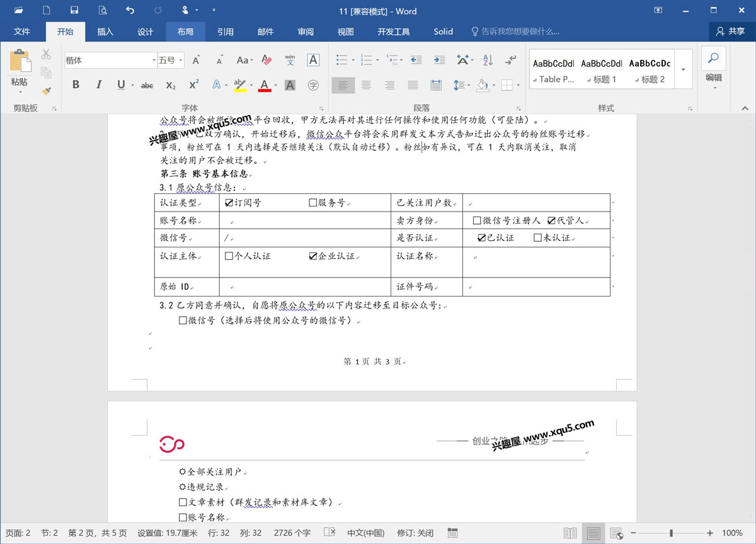Click the Format Painter brush icon
This screenshot has height=544, width=756.
tap(46, 91)
